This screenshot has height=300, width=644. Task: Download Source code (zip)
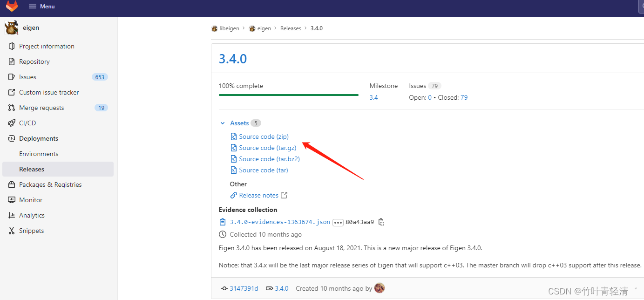tap(264, 136)
